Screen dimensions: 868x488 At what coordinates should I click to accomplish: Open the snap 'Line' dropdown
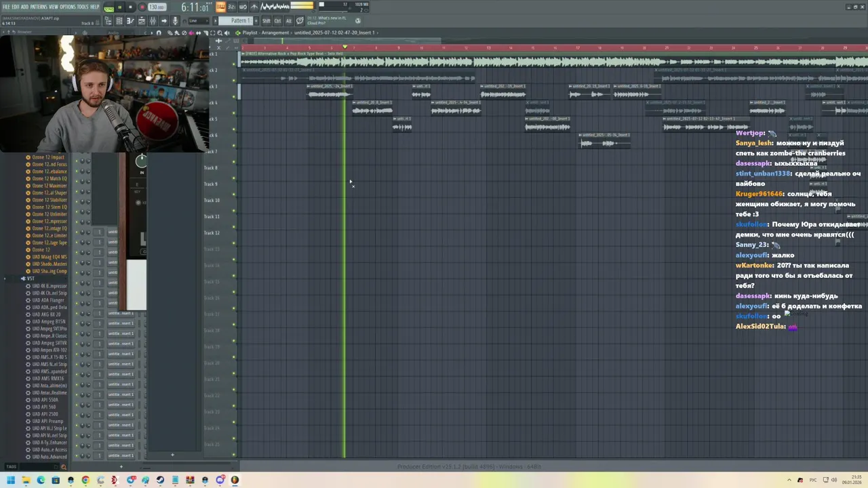tap(199, 21)
